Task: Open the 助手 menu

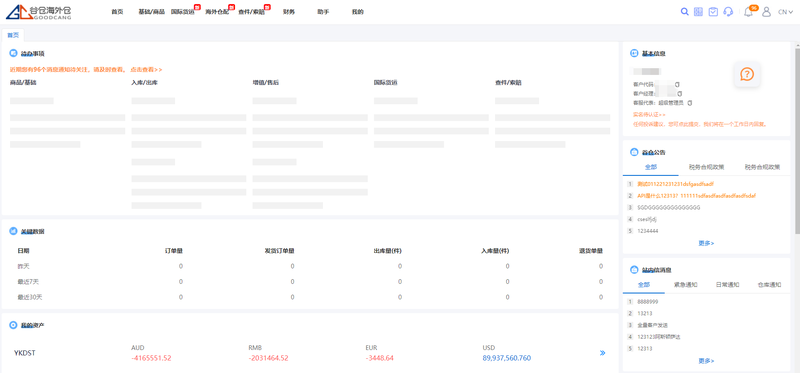Action: tap(323, 12)
